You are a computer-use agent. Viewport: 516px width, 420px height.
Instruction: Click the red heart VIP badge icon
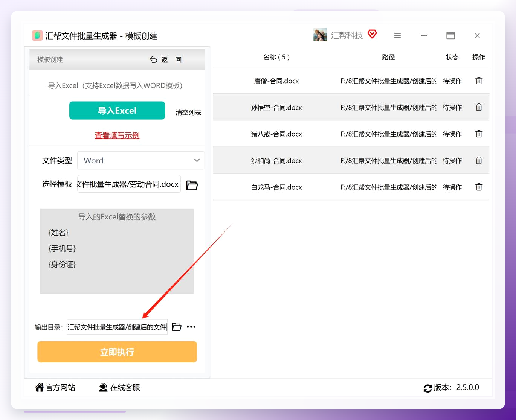pyautogui.click(x=372, y=34)
